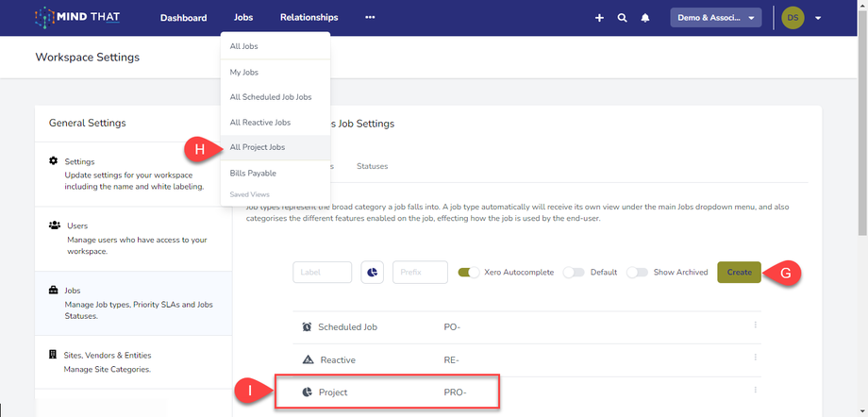Viewport: 868px width, 417px height.
Task: Open search with the magnifier icon
Action: point(622,18)
